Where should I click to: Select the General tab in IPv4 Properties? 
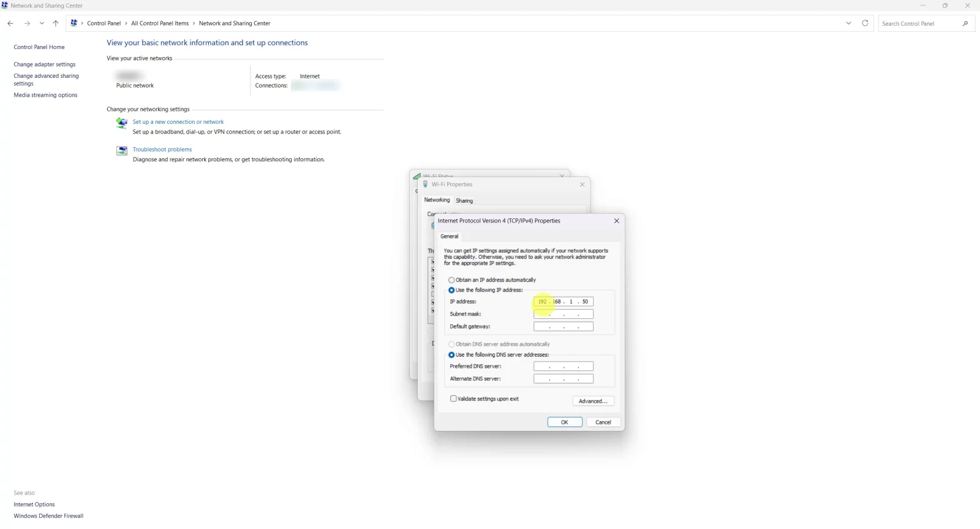449,236
